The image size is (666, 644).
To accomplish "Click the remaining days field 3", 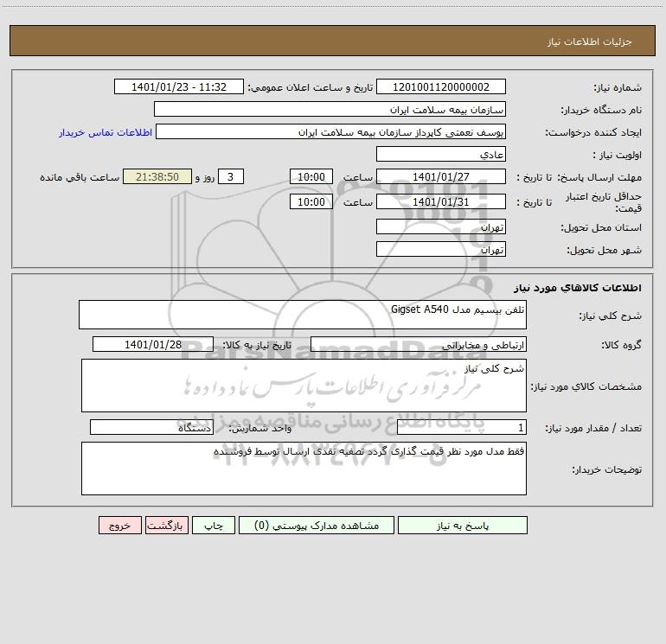I will coord(231,176).
